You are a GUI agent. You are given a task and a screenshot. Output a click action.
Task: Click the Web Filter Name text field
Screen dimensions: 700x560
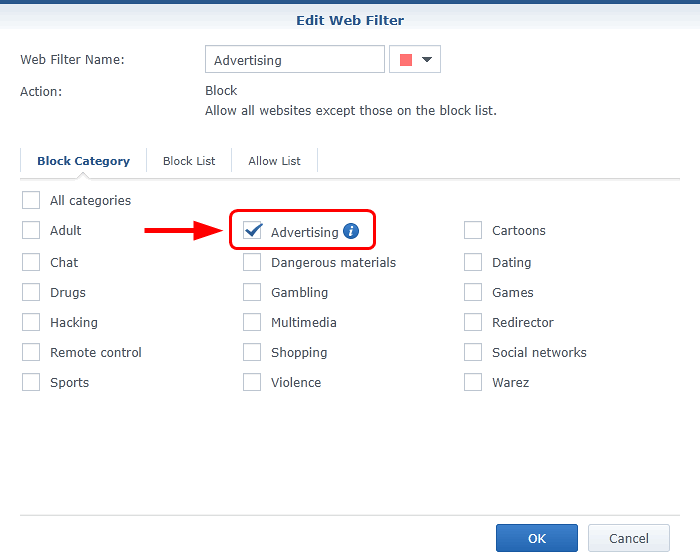pos(294,60)
